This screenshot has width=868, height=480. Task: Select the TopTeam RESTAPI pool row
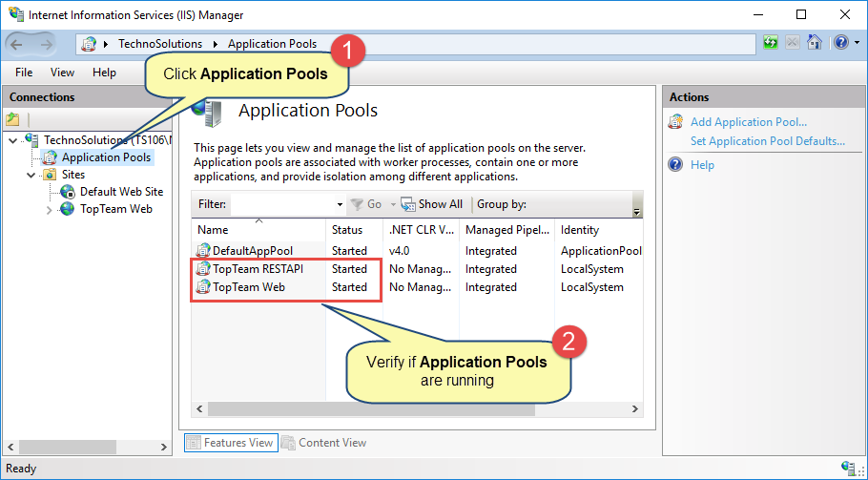418,269
